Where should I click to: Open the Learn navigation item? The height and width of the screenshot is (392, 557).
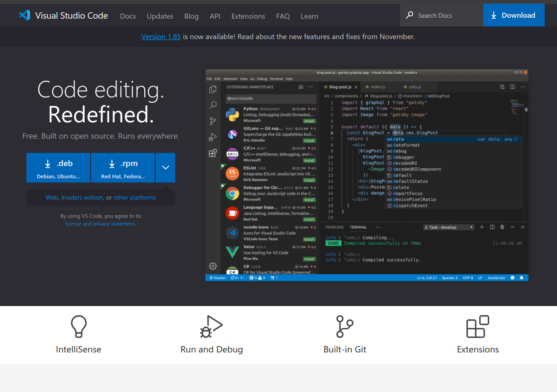tap(309, 16)
